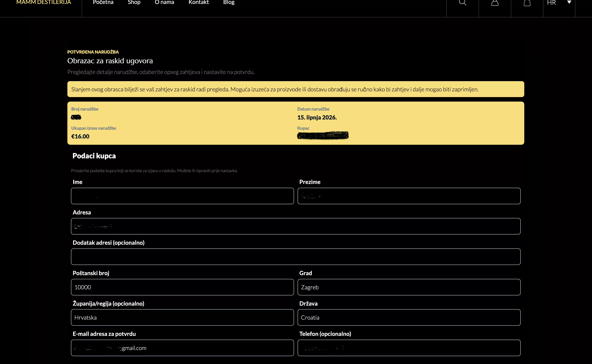Viewport: 592px width, 364px height.
Task: Open the O nama menu item
Action: pyautogui.click(x=164, y=2)
